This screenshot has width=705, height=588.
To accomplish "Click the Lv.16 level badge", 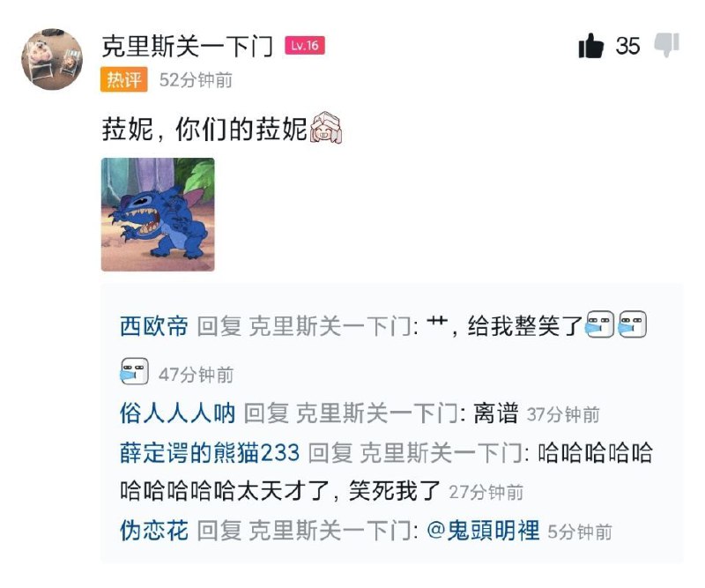I will pyautogui.click(x=305, y=46).
